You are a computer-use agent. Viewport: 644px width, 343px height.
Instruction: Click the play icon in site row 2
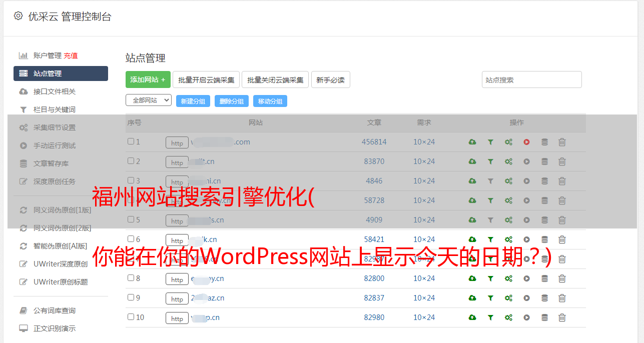(526, 161)
